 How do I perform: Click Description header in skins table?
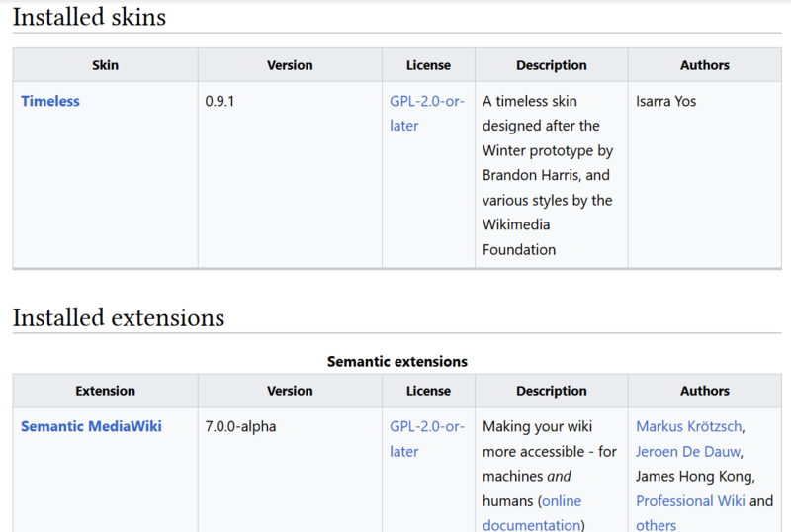[x=552, y=65]
